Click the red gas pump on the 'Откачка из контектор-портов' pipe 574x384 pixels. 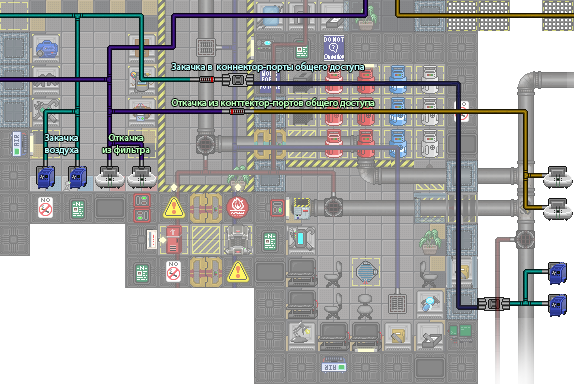(237, 111)
